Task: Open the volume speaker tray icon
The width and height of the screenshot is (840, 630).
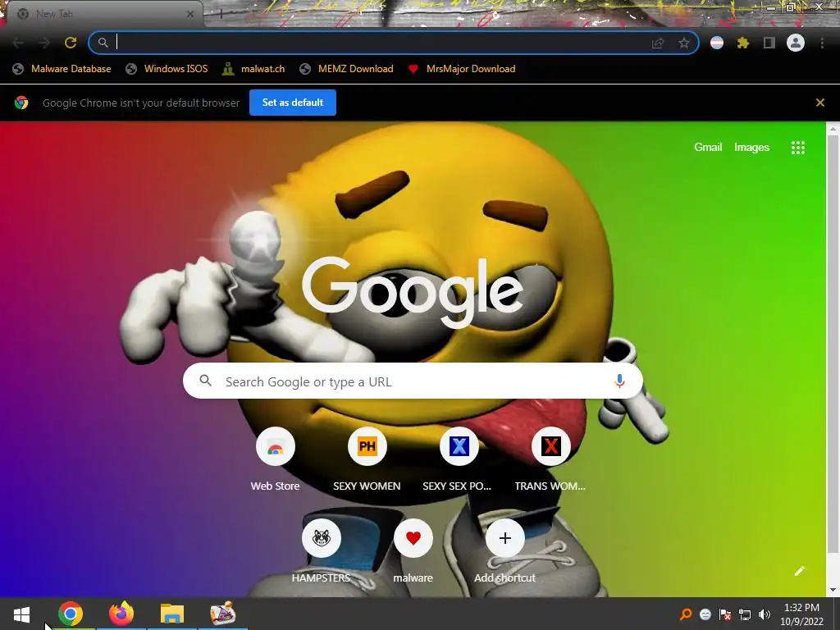Action: pyautogui.click(x=765, y=614)
